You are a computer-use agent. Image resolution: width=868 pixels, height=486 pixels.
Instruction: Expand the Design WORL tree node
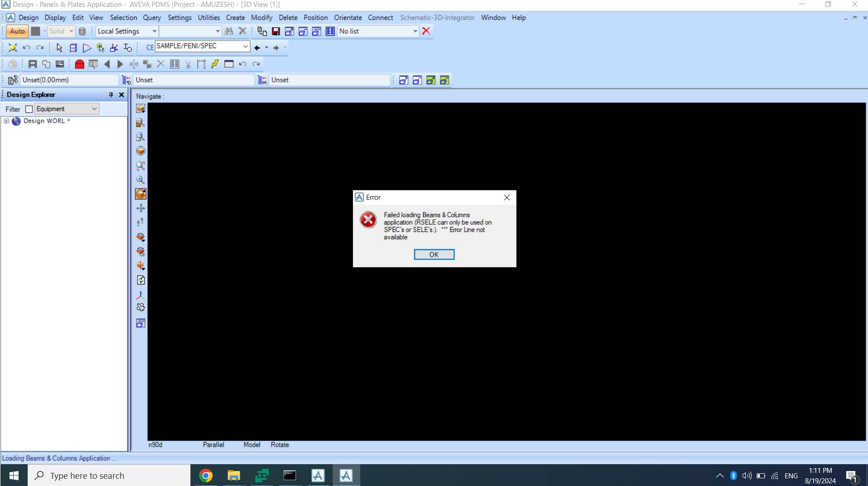[6, 121]
